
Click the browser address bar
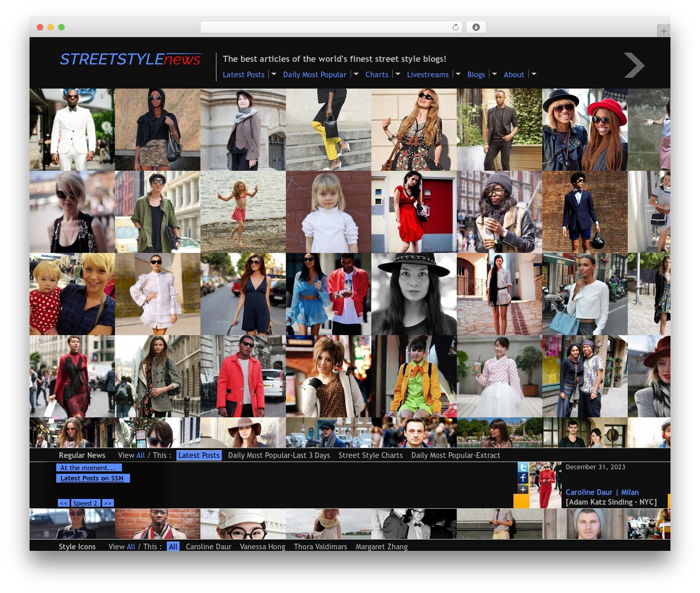pos(331,27)
